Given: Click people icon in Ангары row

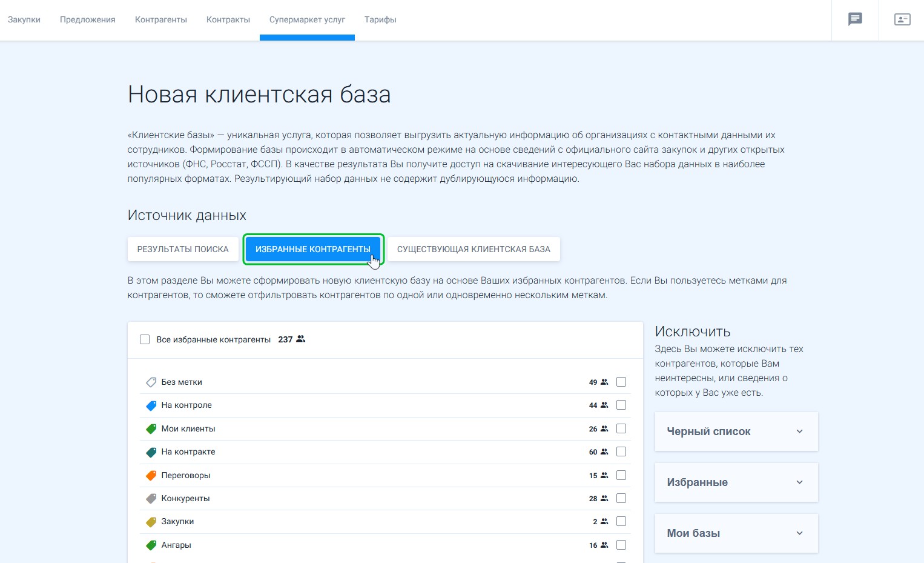Looking at the screenshot, I should click(x=604, y=545).
